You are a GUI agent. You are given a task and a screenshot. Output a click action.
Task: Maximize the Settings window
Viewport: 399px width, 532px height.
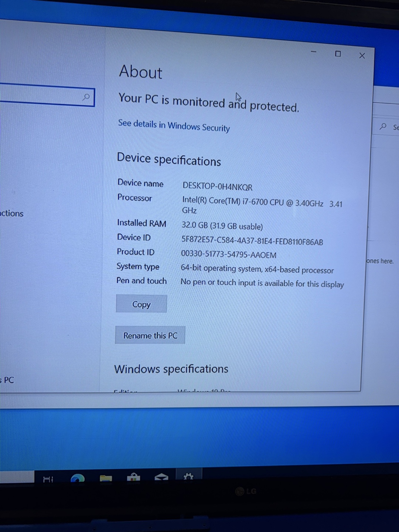pos(338,54)
